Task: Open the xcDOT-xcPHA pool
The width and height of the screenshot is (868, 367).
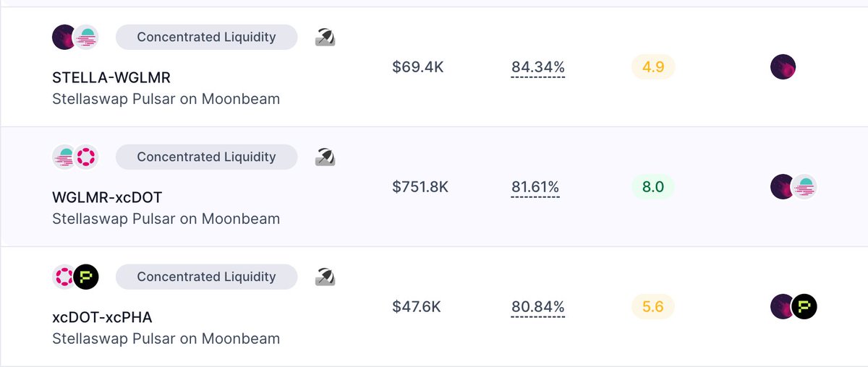Action: (x=102, y=317)
